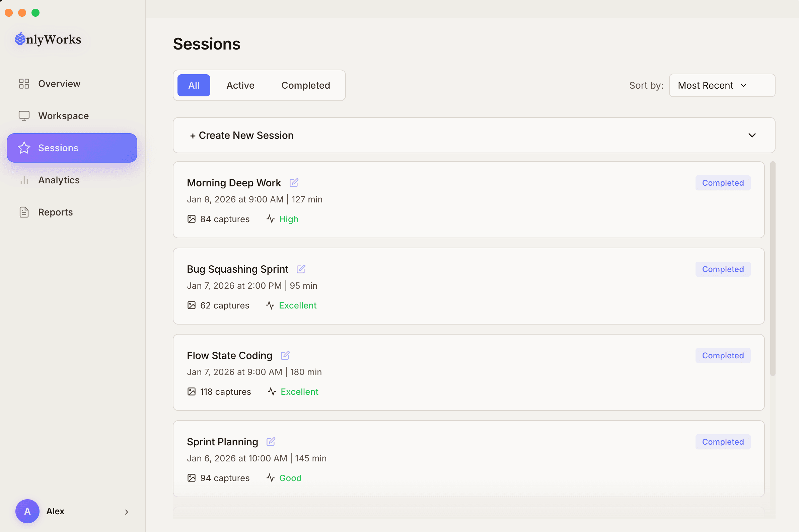
Task: Click the Completed badge on Morning Deep Work
Action: [x=722, y=183]
